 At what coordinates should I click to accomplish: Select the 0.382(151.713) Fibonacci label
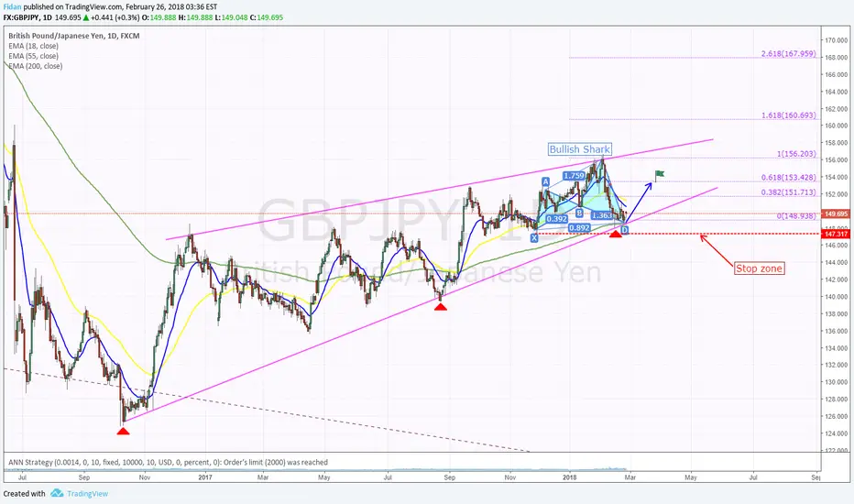(x=789, y=192)
